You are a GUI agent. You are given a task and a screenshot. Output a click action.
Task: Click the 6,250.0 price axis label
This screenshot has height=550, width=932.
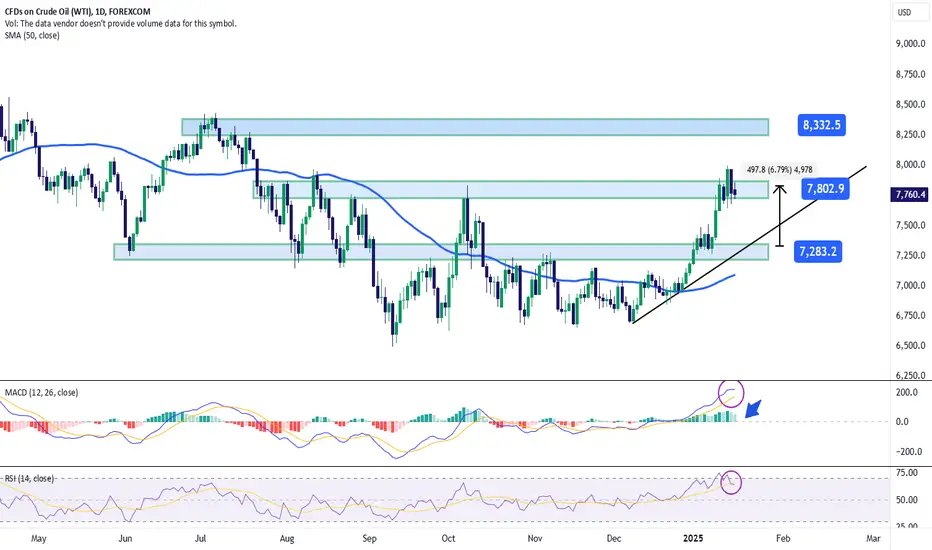pyautogui.click(x=911, y=375)
